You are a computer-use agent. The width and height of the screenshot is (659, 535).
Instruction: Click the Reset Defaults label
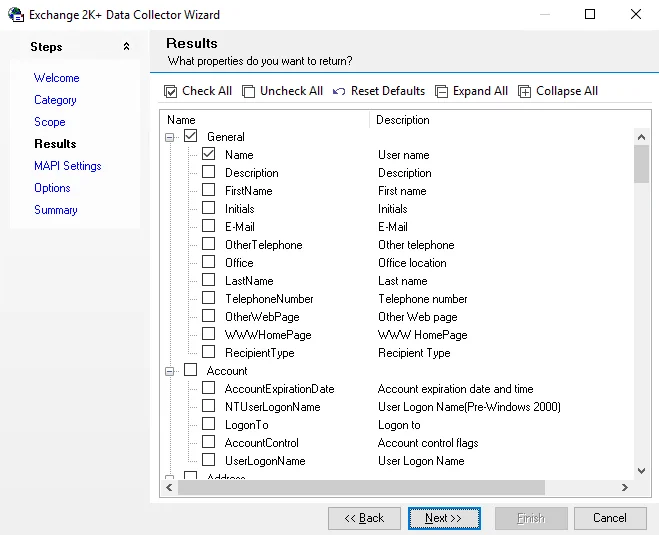click(388, 91)
